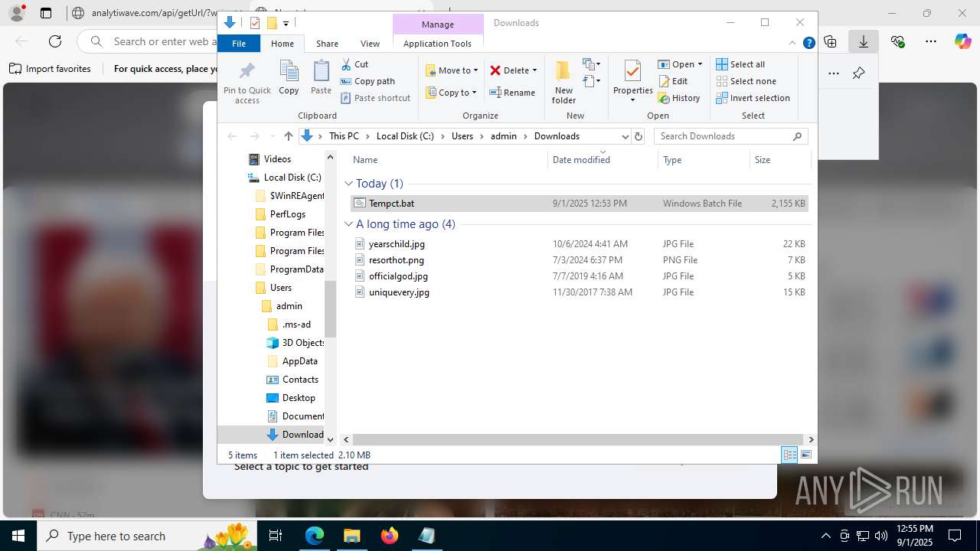The image size is (980, 551).
Task: Click the Browser essentials heart icon in Edge
Action: [898, 41]
